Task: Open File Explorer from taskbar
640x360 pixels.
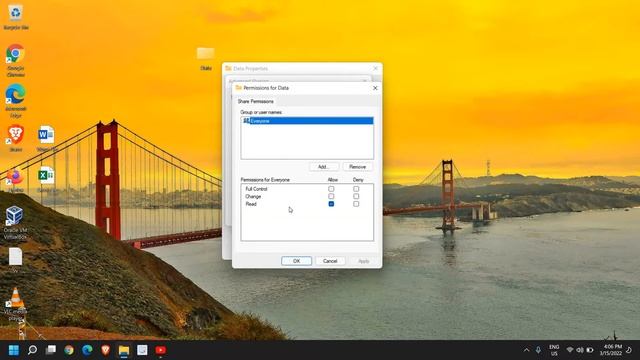Action: [124, 350]
